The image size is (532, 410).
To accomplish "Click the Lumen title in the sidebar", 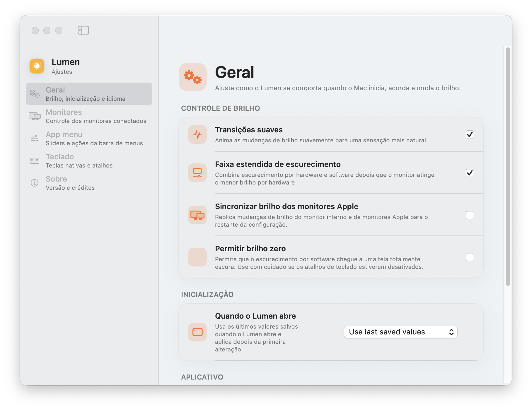I will [x=66, y=62].
